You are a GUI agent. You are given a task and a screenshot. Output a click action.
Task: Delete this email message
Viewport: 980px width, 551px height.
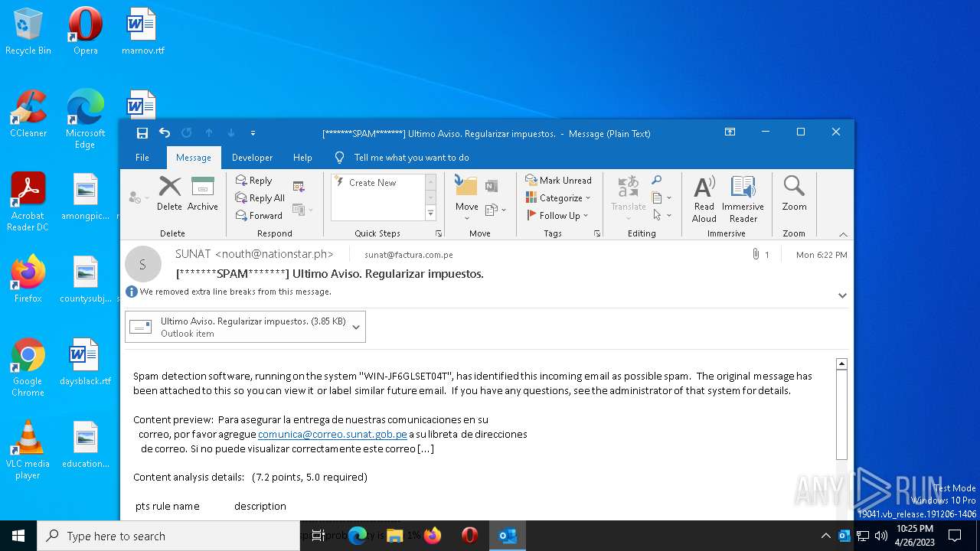(169, 193)
